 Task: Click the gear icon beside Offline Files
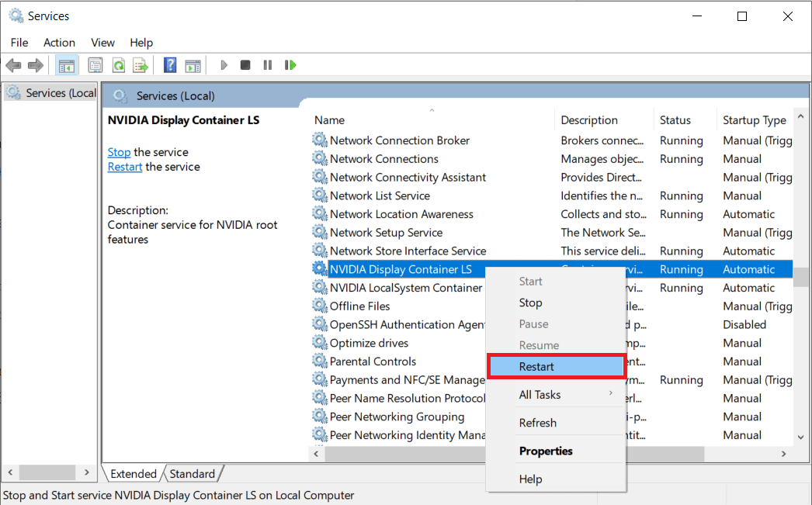320,306
